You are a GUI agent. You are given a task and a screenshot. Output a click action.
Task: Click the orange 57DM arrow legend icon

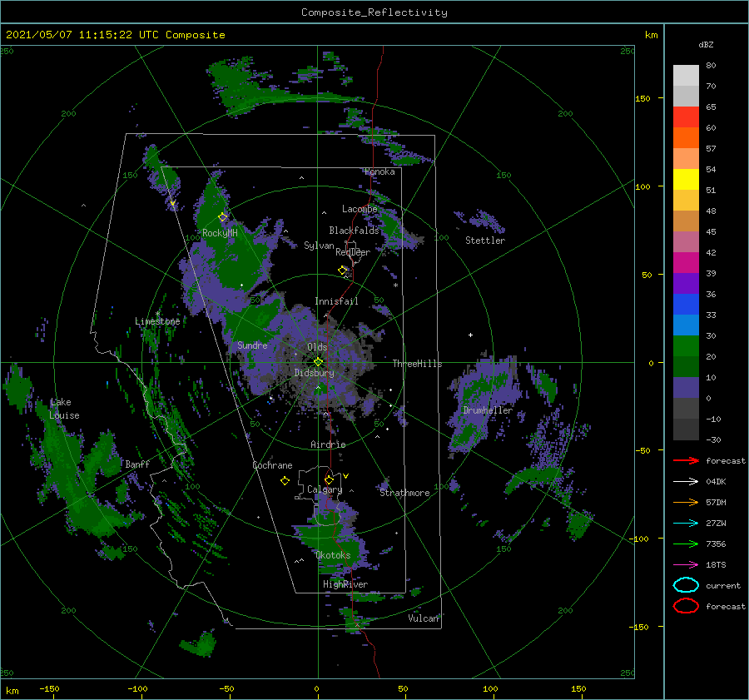coord(686,502)
